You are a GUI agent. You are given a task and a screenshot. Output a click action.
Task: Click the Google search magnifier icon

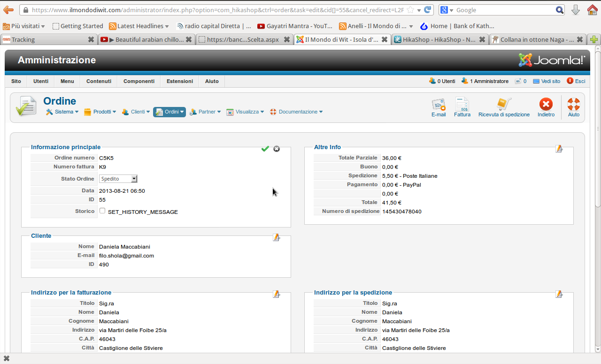[559, 10]
